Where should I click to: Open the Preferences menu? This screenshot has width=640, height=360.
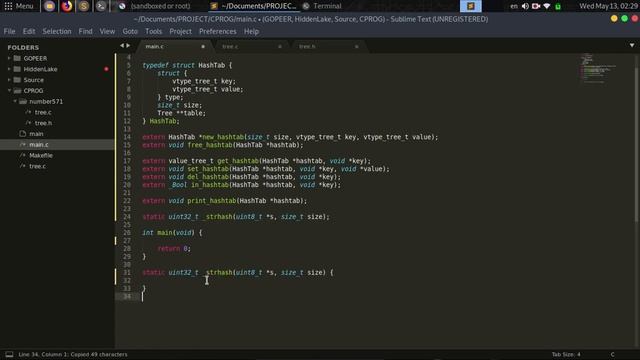click(218, 31)
